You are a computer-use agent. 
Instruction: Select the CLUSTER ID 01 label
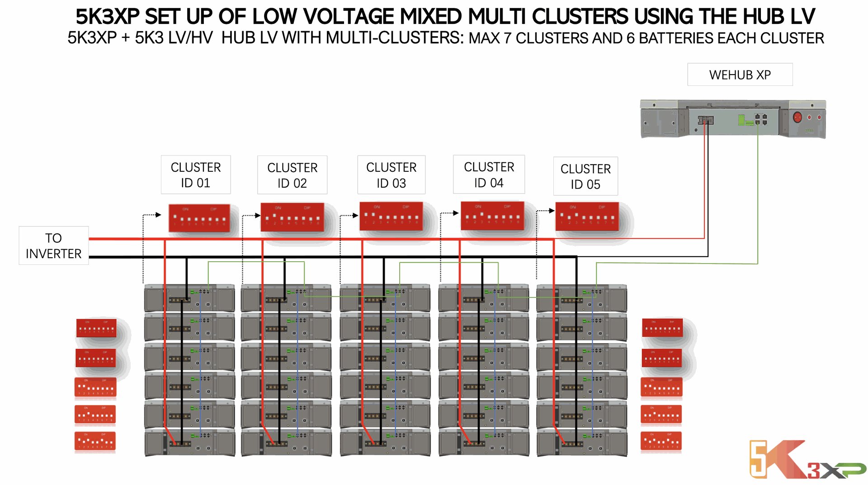[x=196, y=175]
